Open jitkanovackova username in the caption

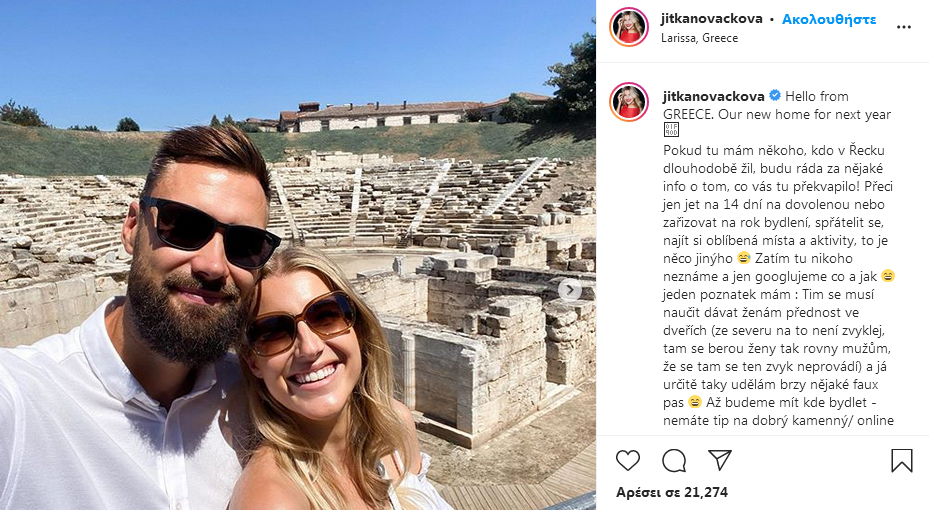pos(714,96)
